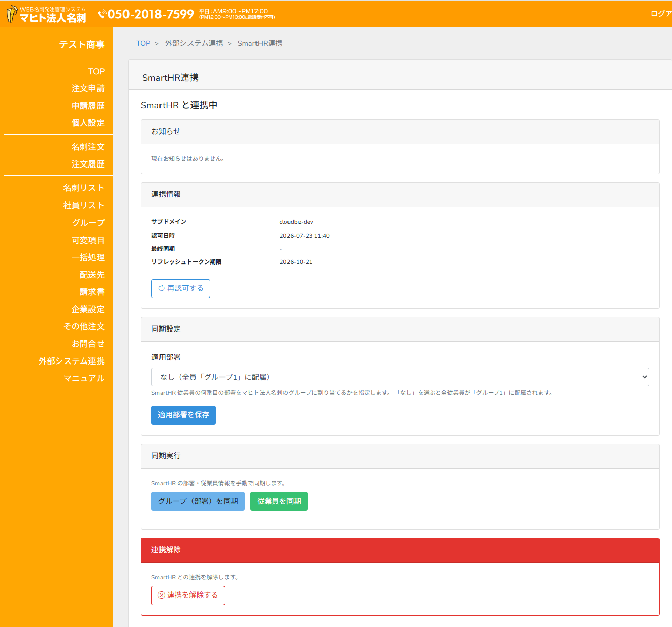Viewport: 672px width, 627px height.
Task: Click the TOP breadcrumb link
Action: click(143, 43)
